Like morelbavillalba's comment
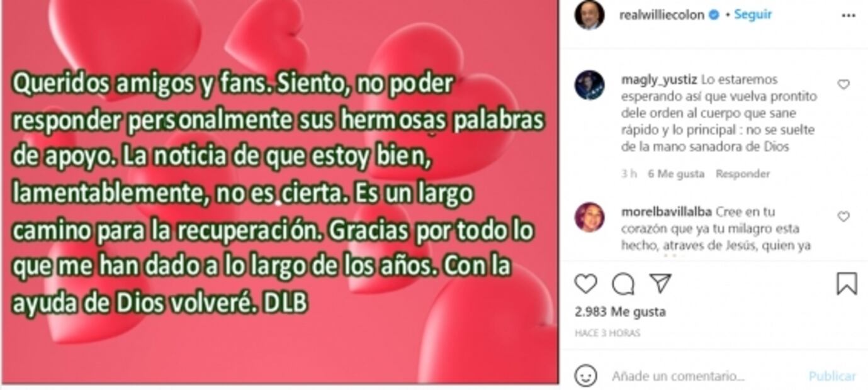Image resolution: width=868 pixels, height=390 pixels. pos(843,216)
